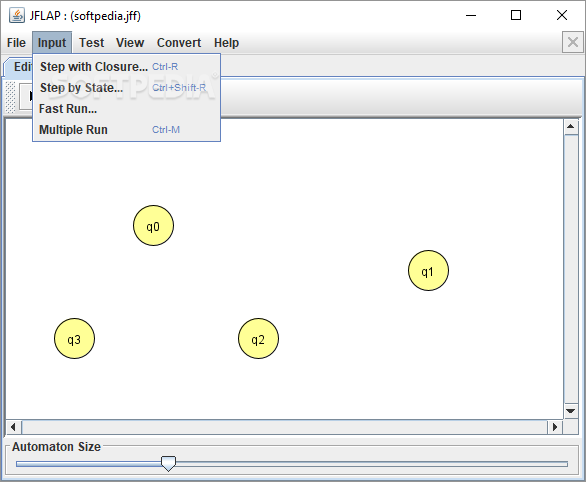This screenshot has height=482, width=586.
Task: Choose Step with Closure from Input menu
Action: (x=126, y=67)
